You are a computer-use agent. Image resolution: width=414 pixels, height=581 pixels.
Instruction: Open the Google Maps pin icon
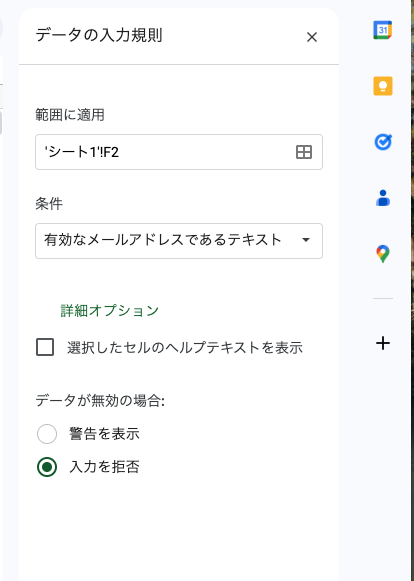[x=382, y=254]
